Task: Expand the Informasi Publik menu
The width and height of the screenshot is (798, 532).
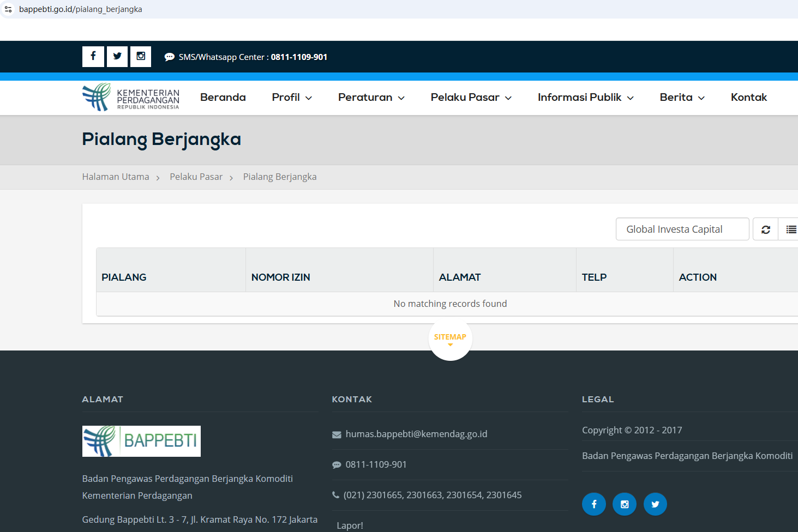Action: pos(585,98)
